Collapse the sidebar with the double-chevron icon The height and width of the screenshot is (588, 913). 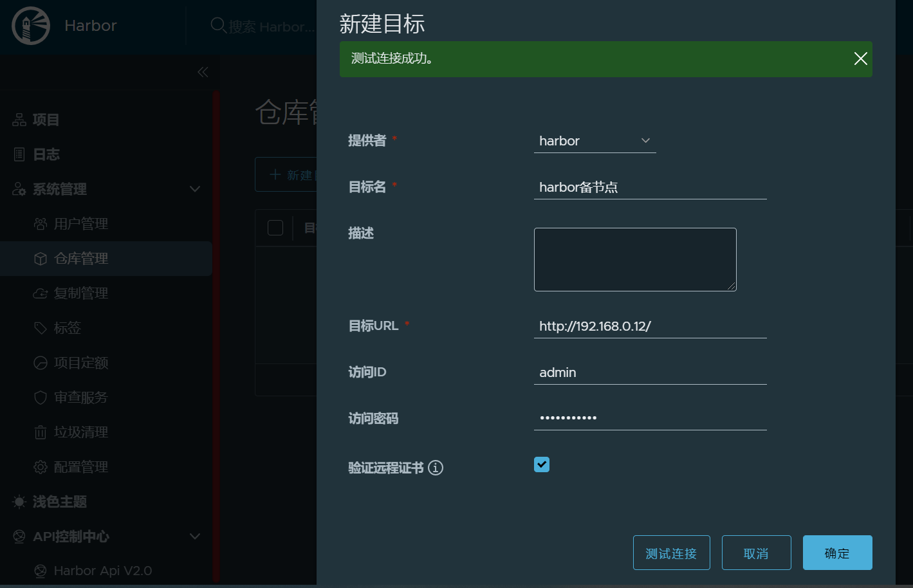[203, 72]
